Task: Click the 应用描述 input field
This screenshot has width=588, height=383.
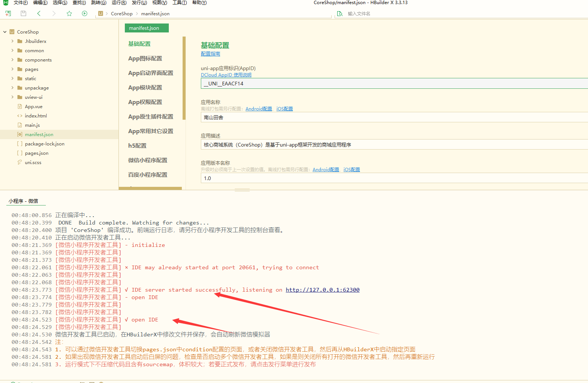Action: (394, 145)
